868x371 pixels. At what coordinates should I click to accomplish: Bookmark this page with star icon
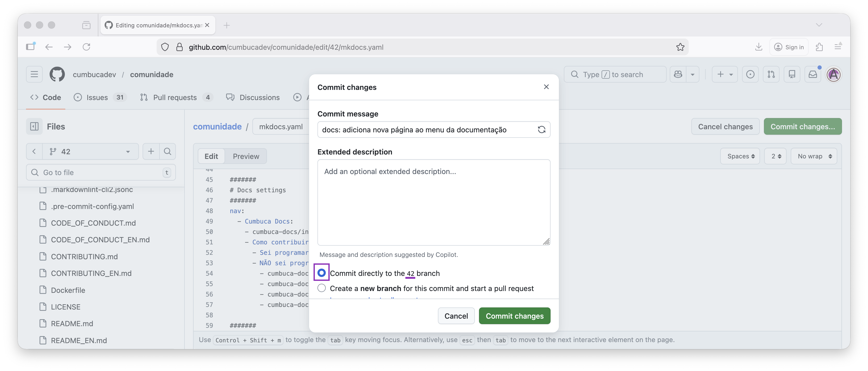(680, 47)
